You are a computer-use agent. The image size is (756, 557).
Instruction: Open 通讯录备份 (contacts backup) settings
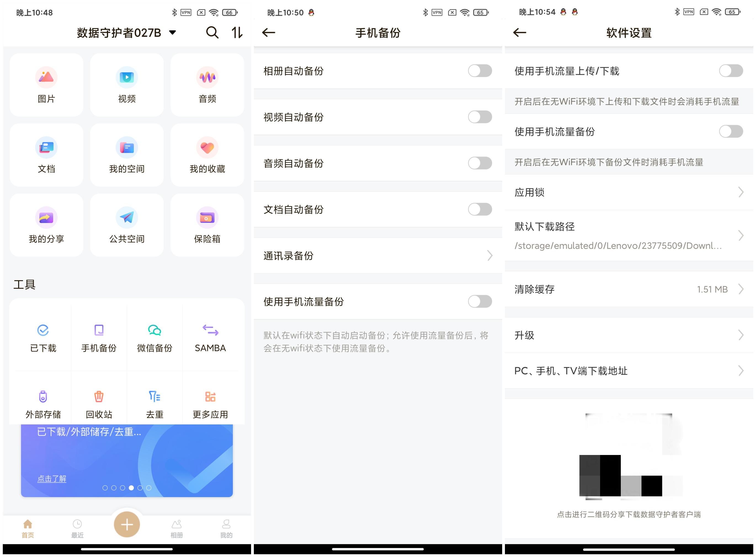click(x=378, y=256)
